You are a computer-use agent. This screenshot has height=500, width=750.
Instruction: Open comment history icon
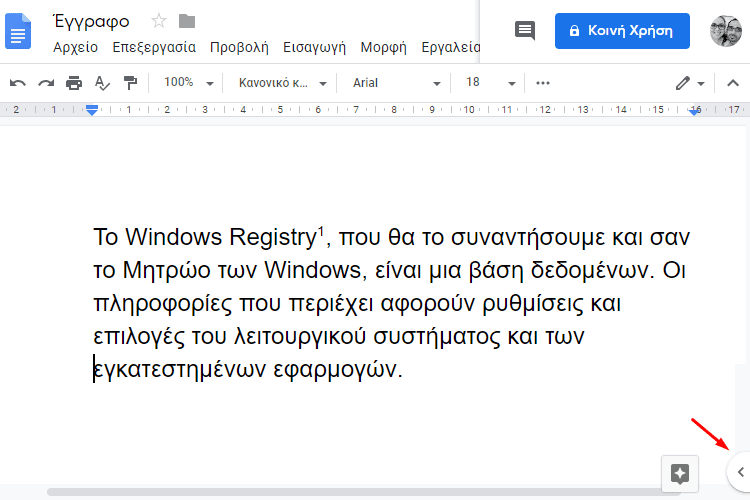[525, 31]
